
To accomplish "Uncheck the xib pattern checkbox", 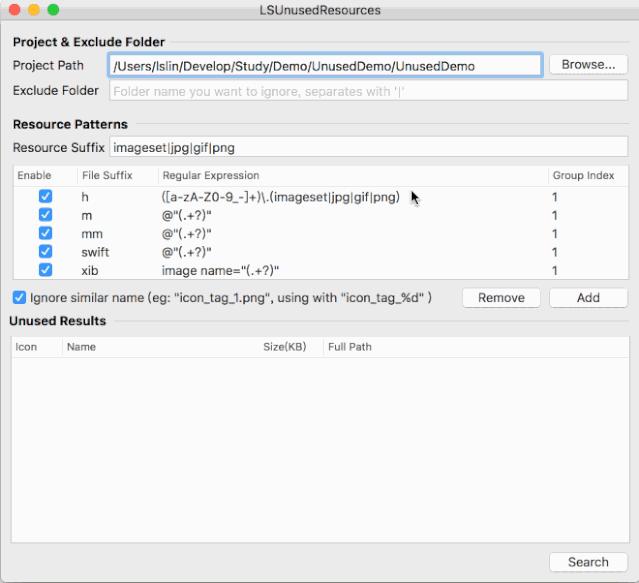I will tap(45, 270).
